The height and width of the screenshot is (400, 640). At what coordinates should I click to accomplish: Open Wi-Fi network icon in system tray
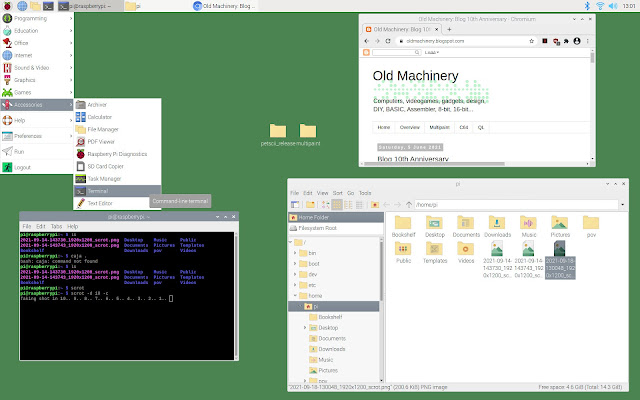(600, 6)
